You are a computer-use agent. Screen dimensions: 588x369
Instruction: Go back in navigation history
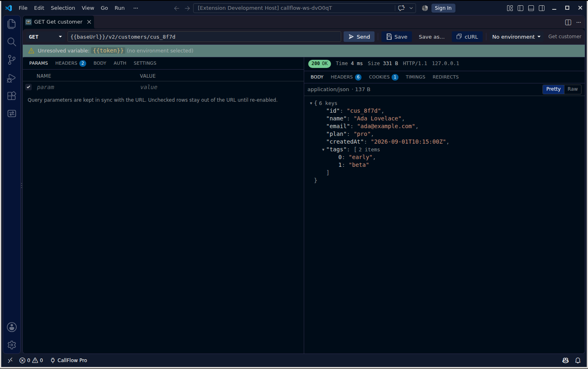coord(176,8)
